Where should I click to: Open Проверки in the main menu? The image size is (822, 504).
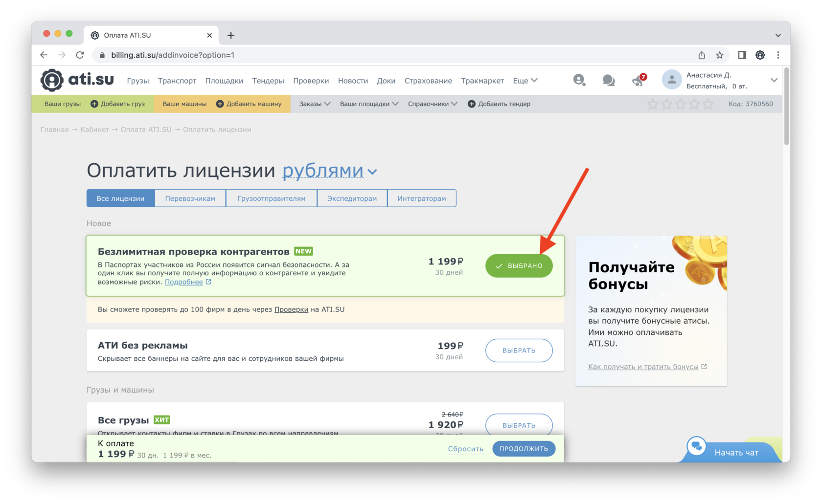[x=311, y=81]
